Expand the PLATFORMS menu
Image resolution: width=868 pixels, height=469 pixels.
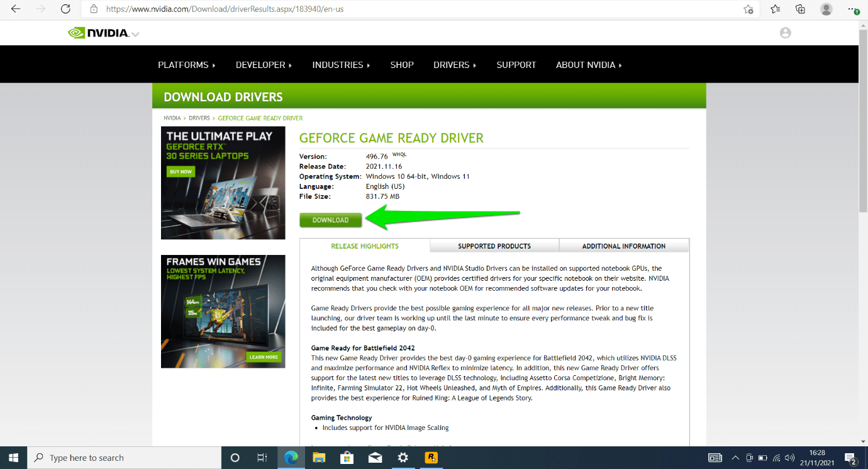pyautogui.click(x=187, y=65)
